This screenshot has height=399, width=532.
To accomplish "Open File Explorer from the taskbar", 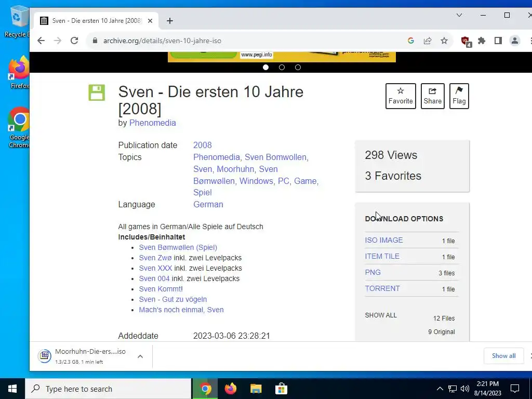I will tap(256, 389).
